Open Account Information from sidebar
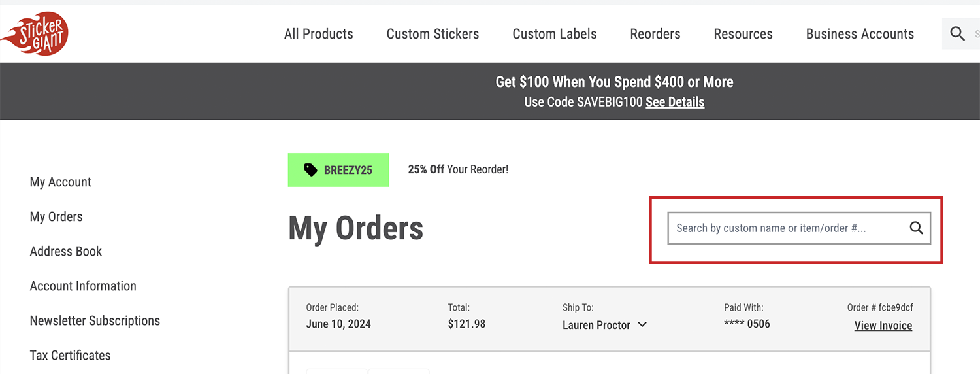980x374 pixels. click(x=83, y=286)
